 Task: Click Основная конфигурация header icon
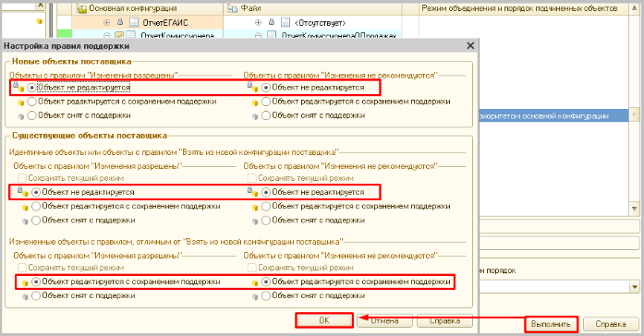[81, 8]
